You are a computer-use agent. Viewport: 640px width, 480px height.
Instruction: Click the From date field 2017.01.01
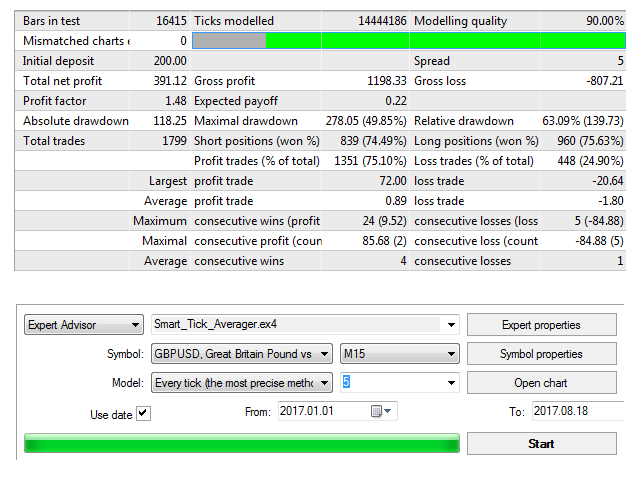[x=322, y=411]
